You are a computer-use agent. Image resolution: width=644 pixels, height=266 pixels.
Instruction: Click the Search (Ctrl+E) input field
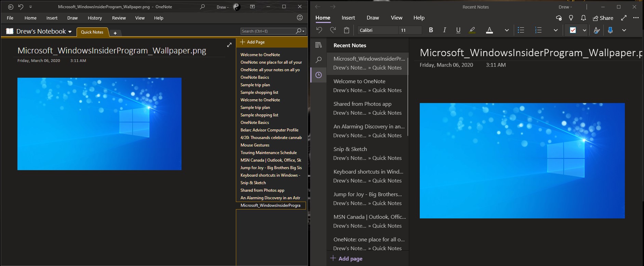[268, 31]
